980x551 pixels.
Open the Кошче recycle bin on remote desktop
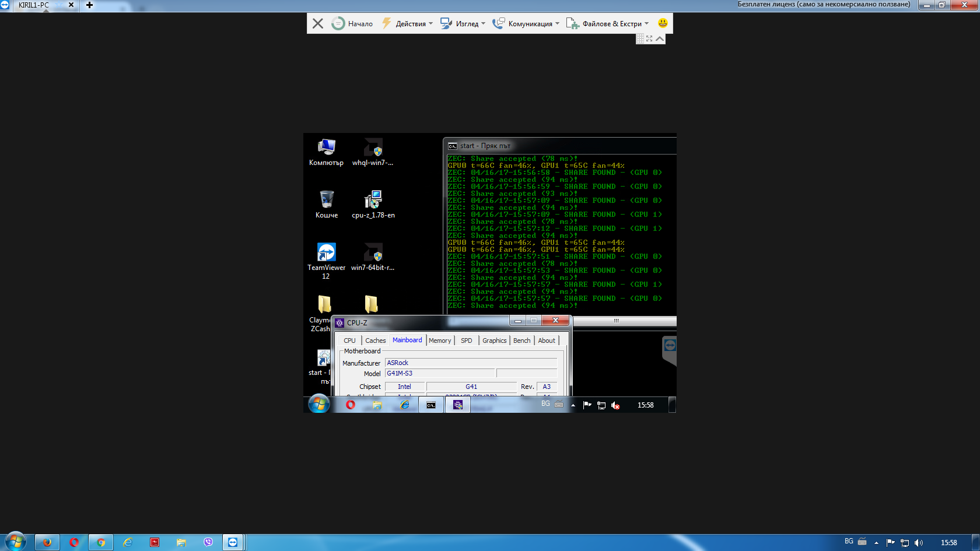(x=327, y=205)
